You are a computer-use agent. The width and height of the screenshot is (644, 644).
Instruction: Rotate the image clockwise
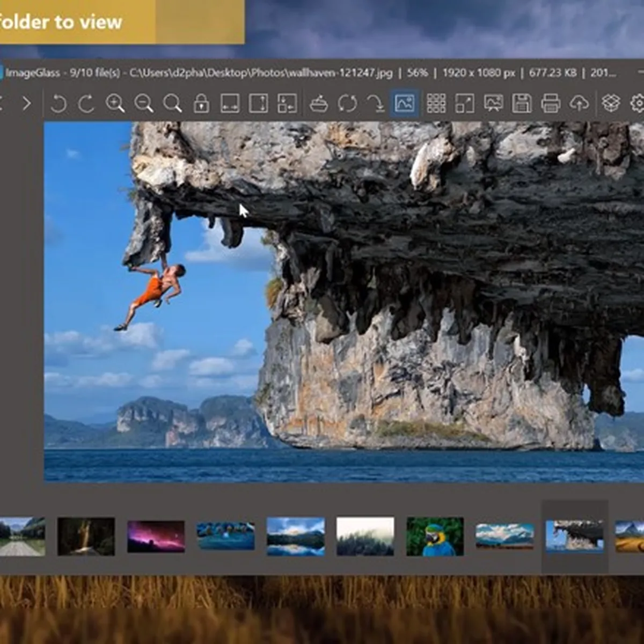coord(86,103)
